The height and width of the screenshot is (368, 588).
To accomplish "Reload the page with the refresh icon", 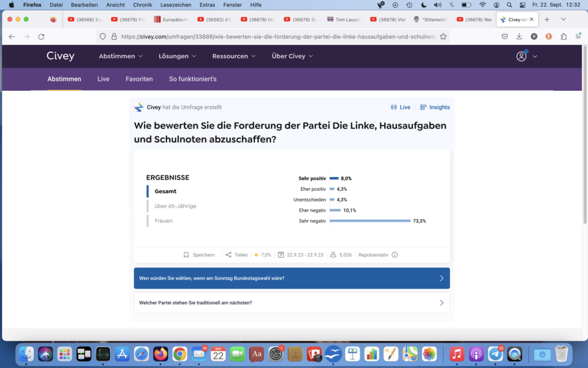I will [x=41, y=36].
